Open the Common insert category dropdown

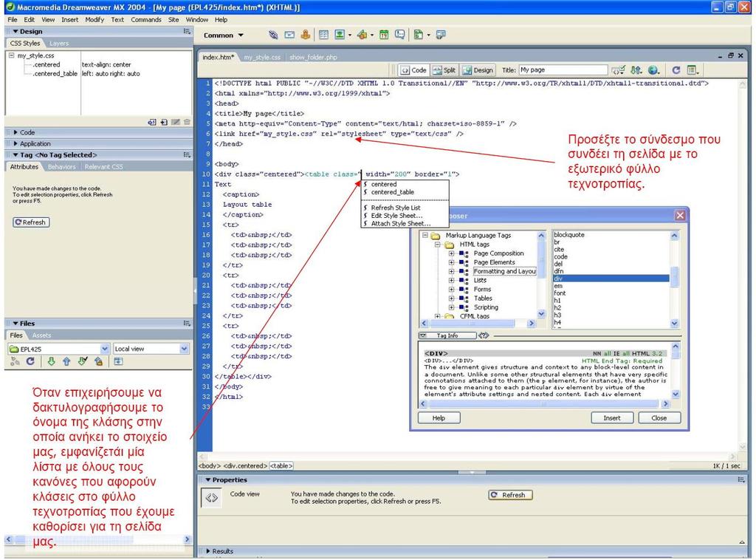tap(224, 35)
